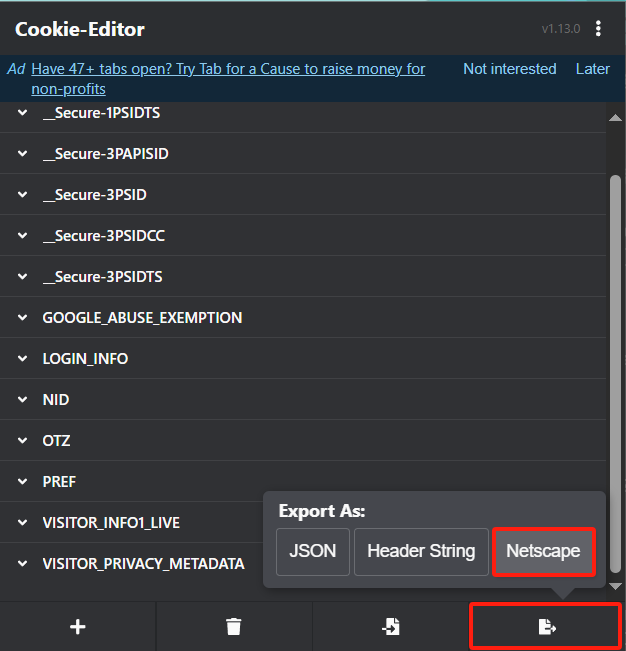Select the NID cookie name
This screenshot has height=651, width=626.
(56, 400)
